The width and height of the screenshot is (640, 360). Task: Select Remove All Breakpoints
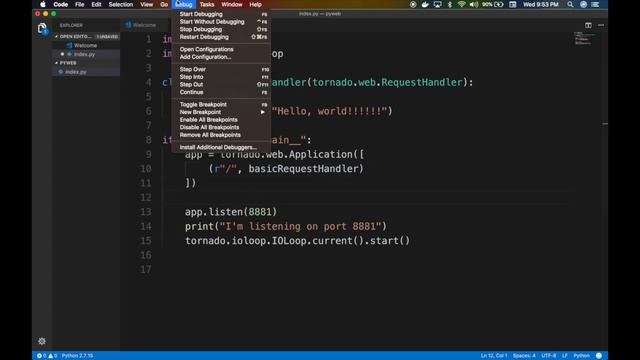tap(221, 135)
